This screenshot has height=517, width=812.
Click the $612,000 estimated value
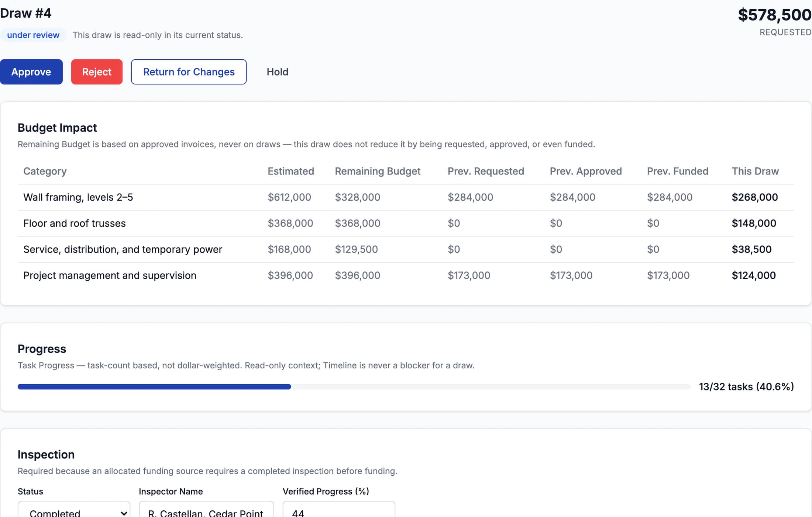pyautogui.click(x=289, y=197)
